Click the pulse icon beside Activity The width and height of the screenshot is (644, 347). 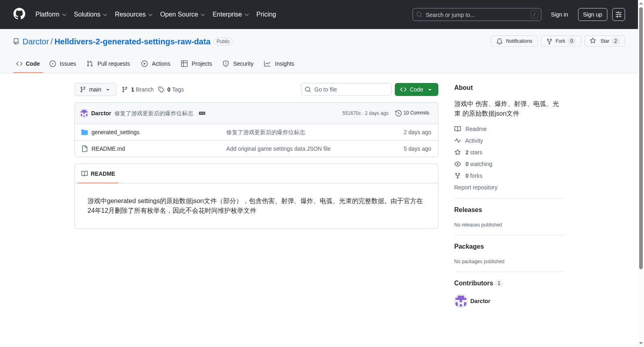[x=458, y=141]
